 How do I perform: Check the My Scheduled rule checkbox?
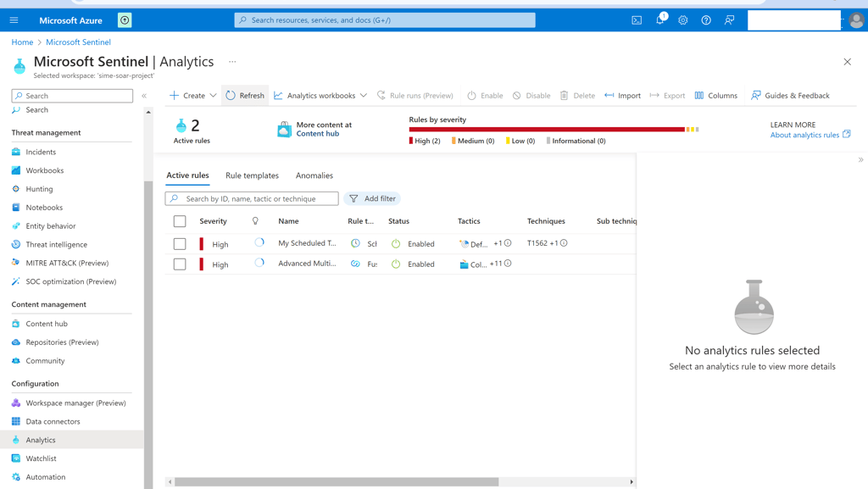pos(180,244)
